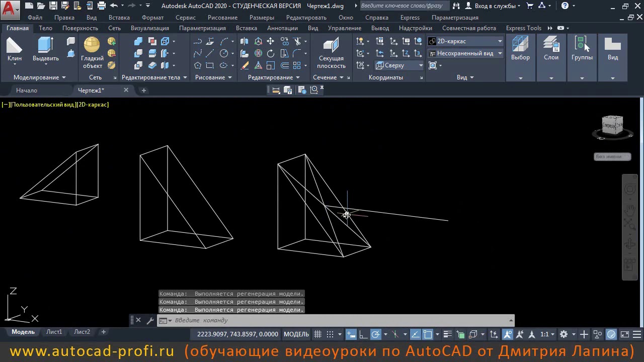Click the command line input field
This screenshot has width=644, height=362.
tap(337, 320)
